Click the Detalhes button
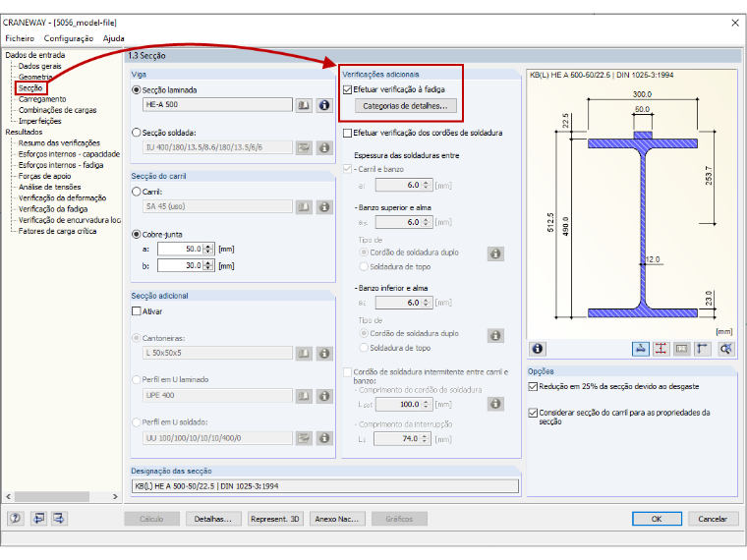Image resolution: width=747 pixels, height=560 pixels. tap(213, 519)
